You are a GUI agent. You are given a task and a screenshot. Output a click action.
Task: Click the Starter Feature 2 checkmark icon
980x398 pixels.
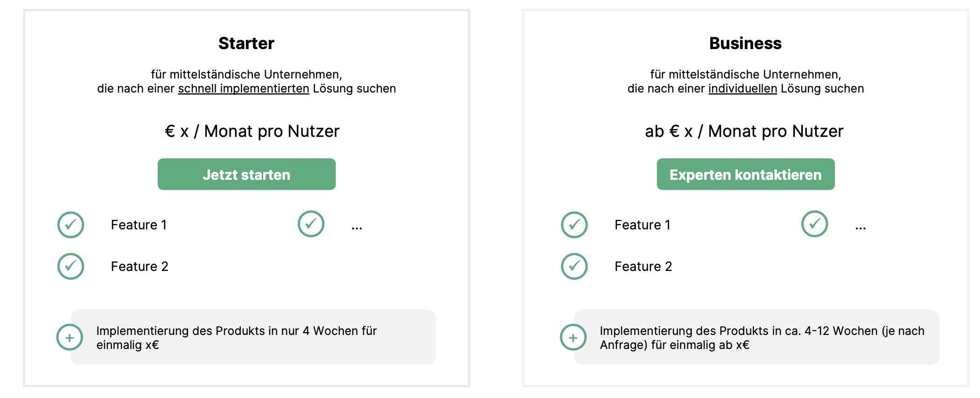(x=70, y=266)
